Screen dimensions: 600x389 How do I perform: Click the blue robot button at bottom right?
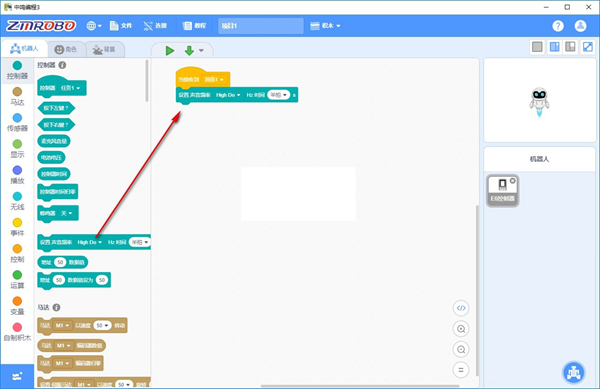click(x=574, y=372)
